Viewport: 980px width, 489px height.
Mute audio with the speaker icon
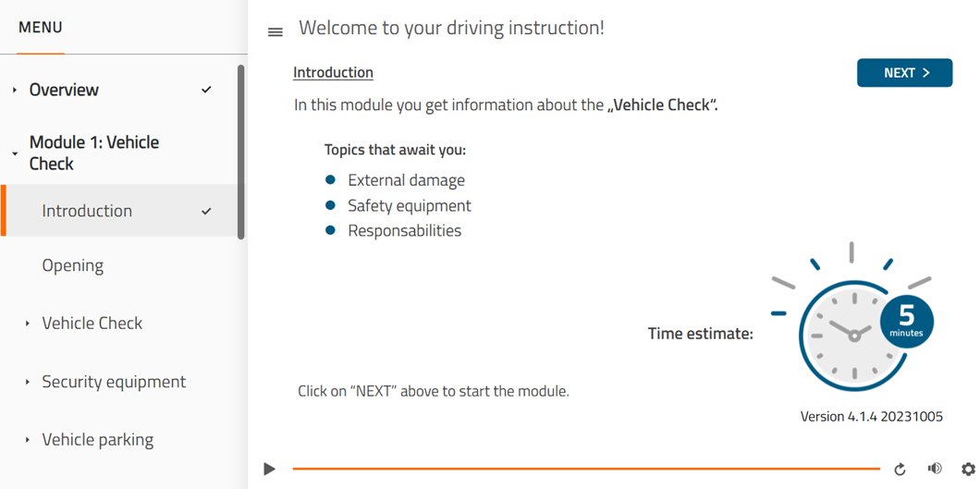pos(935,469)
